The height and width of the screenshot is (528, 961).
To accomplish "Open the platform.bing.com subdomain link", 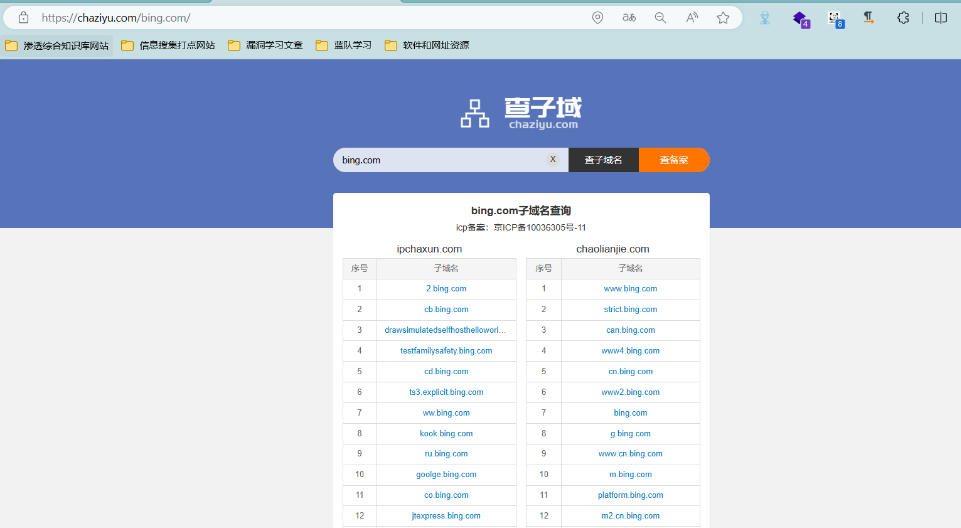I will 630,495.
